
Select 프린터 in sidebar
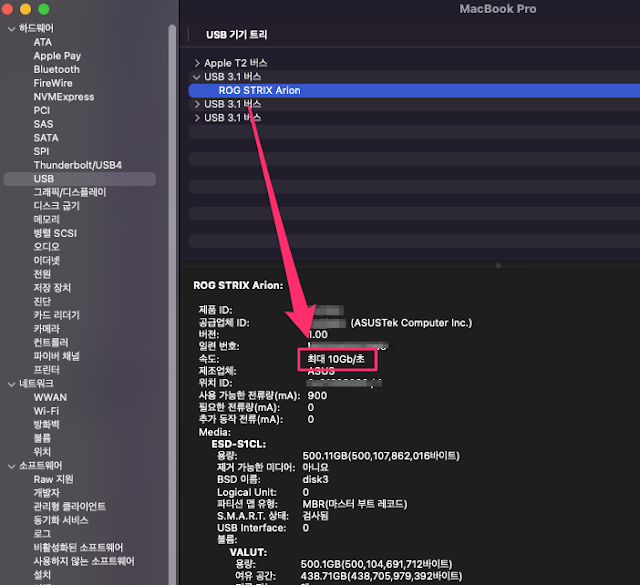coord(47,370)
